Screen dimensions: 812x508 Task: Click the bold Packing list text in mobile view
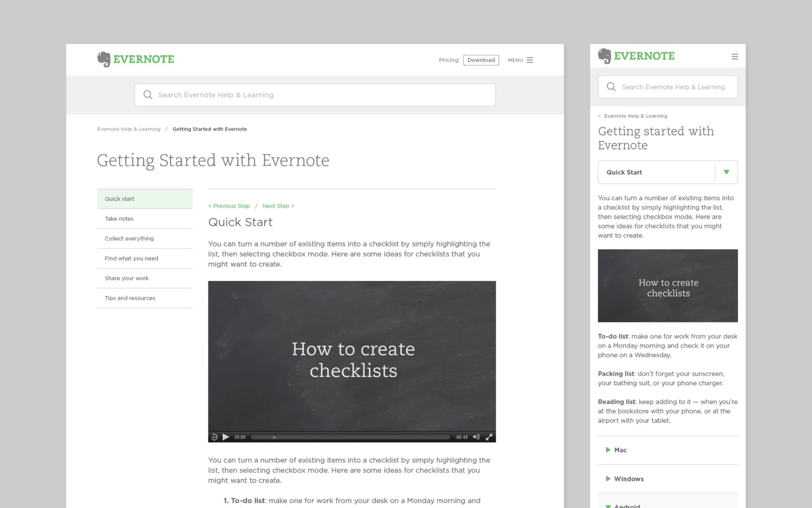pos(616,374)
